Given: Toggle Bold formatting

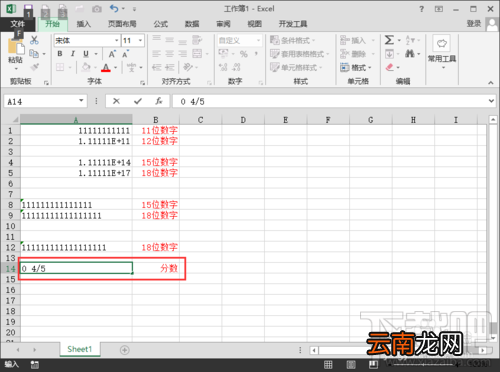Looking at the screenshot, I should 60,54.
